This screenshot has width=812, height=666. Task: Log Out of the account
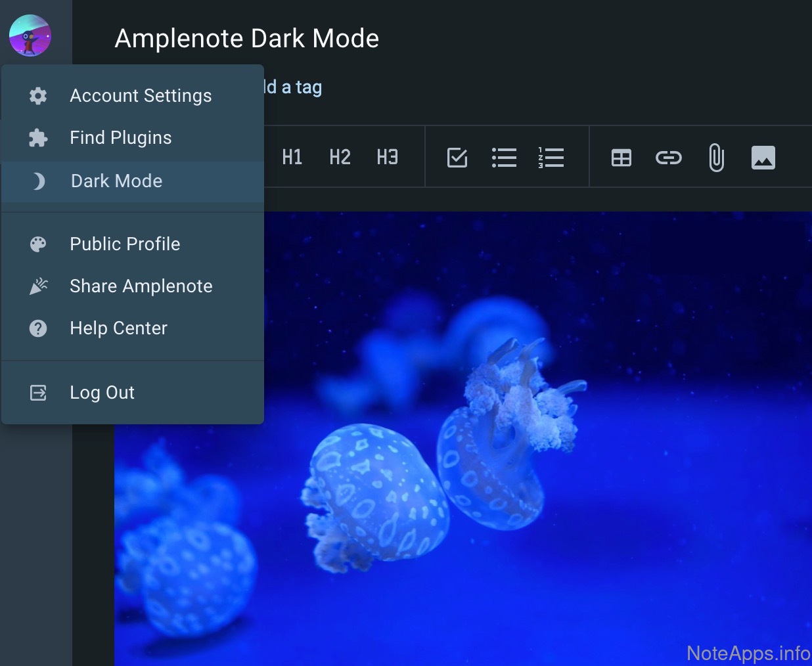(x=102, y=393)
